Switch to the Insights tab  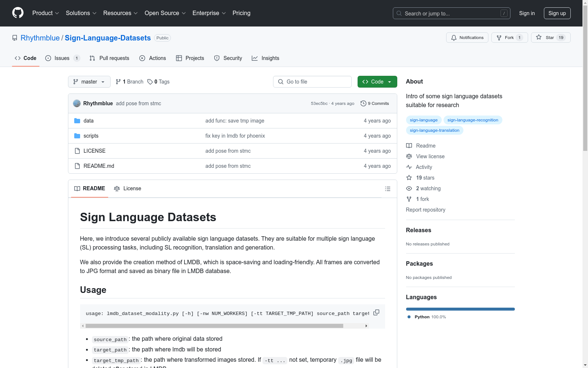coord(265,58)
